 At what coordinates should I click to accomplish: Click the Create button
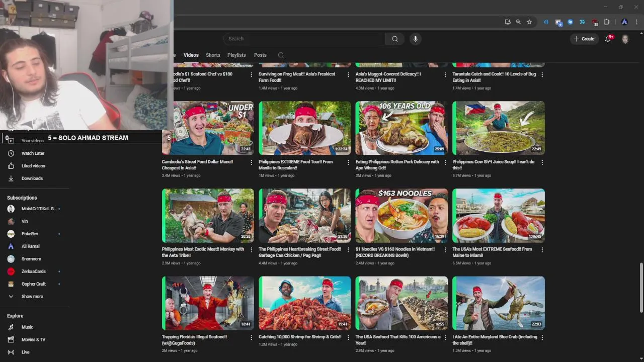pos(584,39)
